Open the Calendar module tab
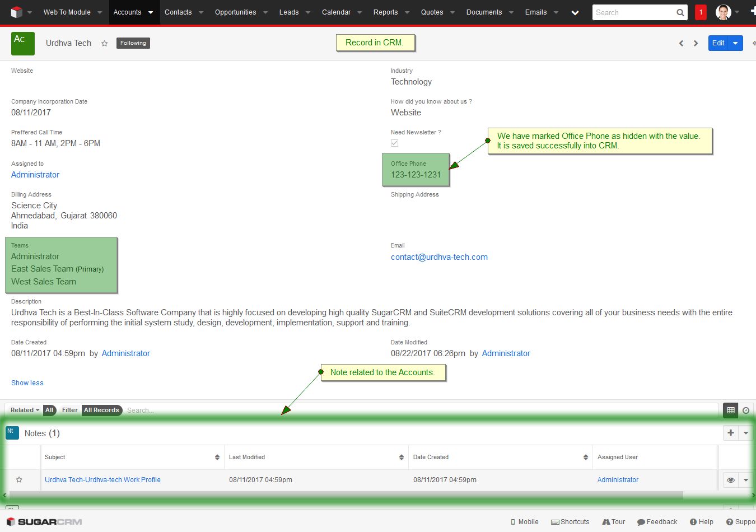The width and height of the screenshot is (756, 532). (336, 12)
